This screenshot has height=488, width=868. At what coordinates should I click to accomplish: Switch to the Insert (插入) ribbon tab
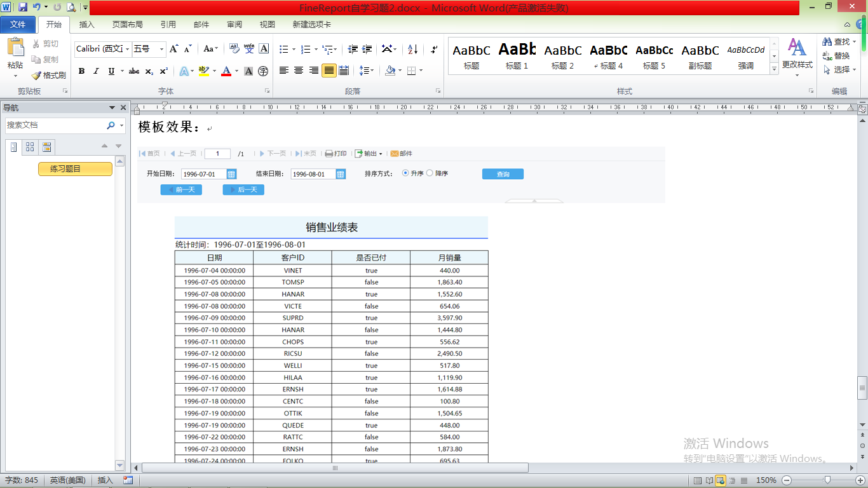86,25
